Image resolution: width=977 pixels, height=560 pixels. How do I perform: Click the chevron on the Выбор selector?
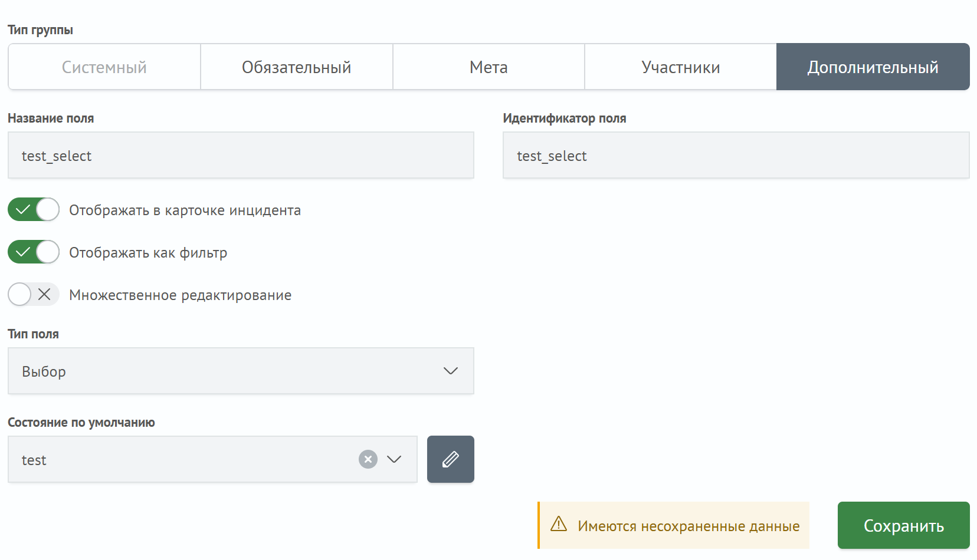coord(450,371)
